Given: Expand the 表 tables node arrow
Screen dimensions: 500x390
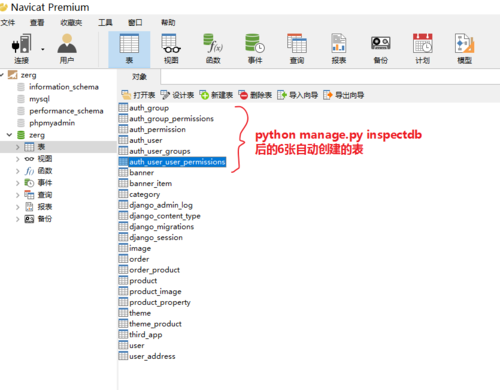Looking at the screenshot, I should pyautogui.click(x=18, y=147).
